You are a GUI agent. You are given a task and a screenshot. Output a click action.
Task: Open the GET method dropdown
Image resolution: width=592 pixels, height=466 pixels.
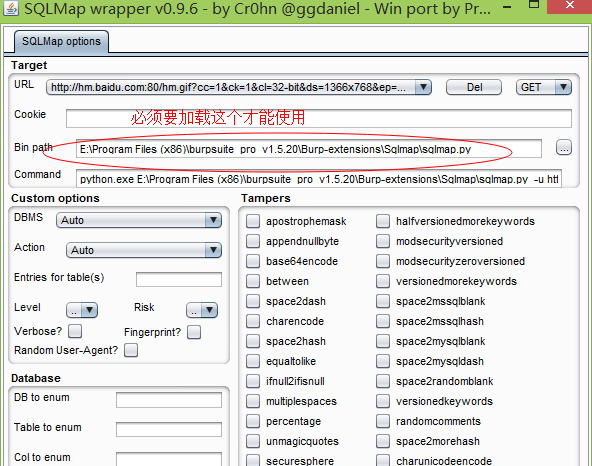point(544,87)
